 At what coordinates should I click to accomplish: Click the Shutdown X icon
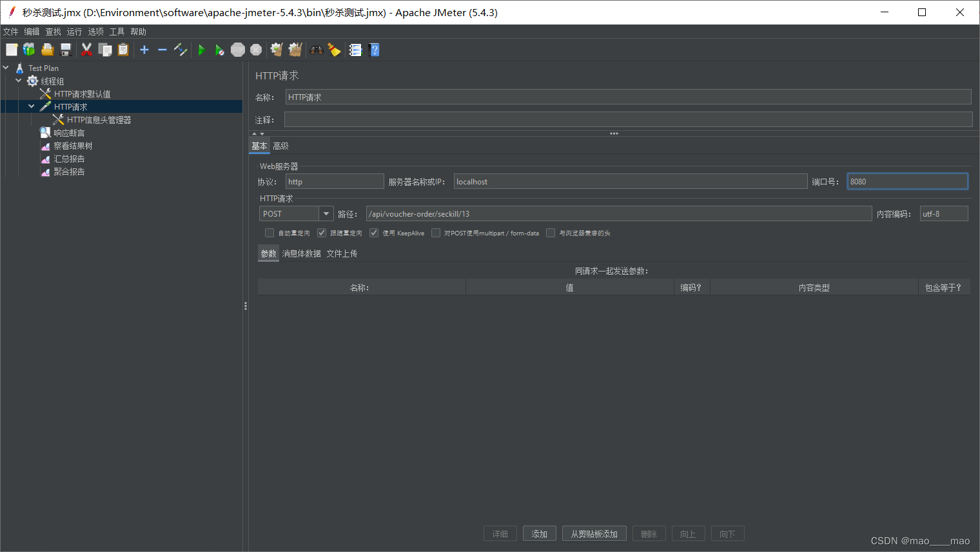coord(256,50)
